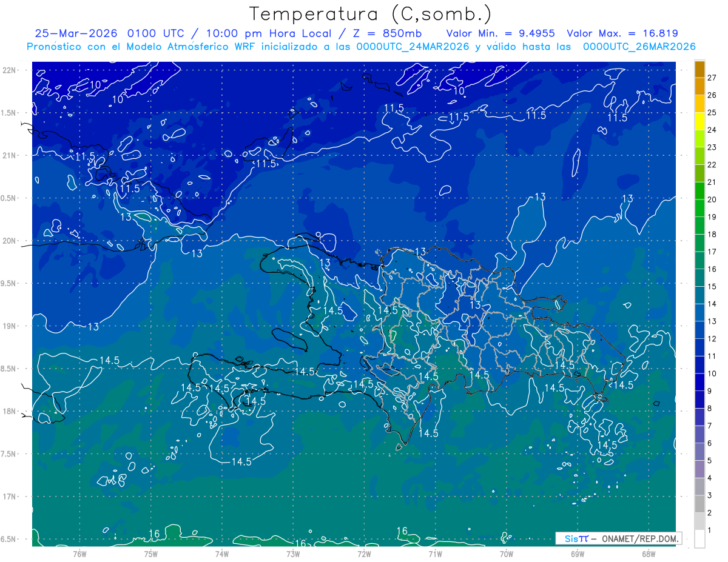This screenshot has width=728, height=562.
Task: Click the Temperatura (C,somb.) title
Action: [371, 14]
